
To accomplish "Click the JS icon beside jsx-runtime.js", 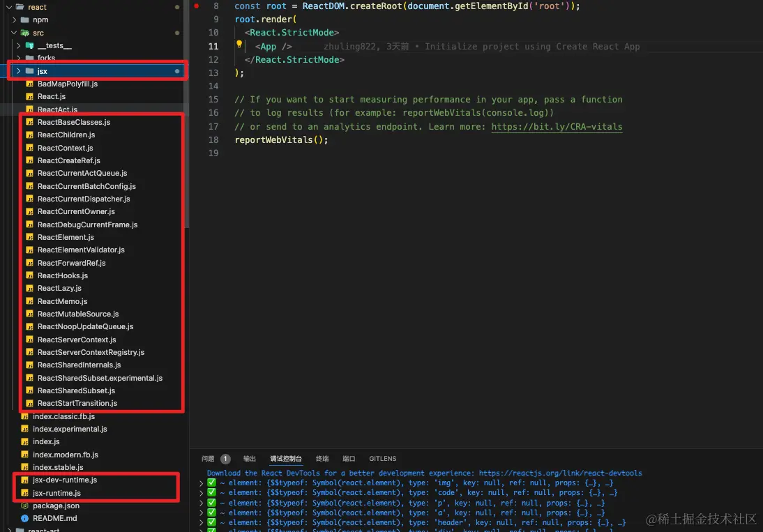I will coord(25,493).
